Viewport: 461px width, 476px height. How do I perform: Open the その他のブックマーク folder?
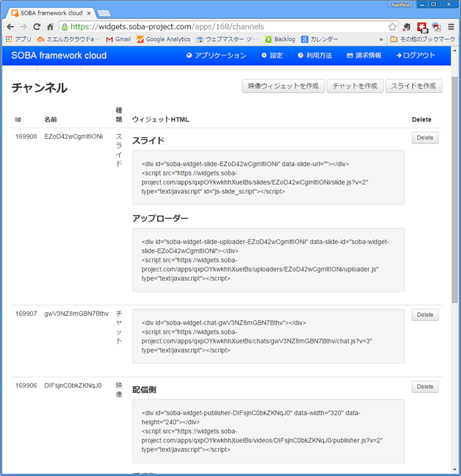423,39
